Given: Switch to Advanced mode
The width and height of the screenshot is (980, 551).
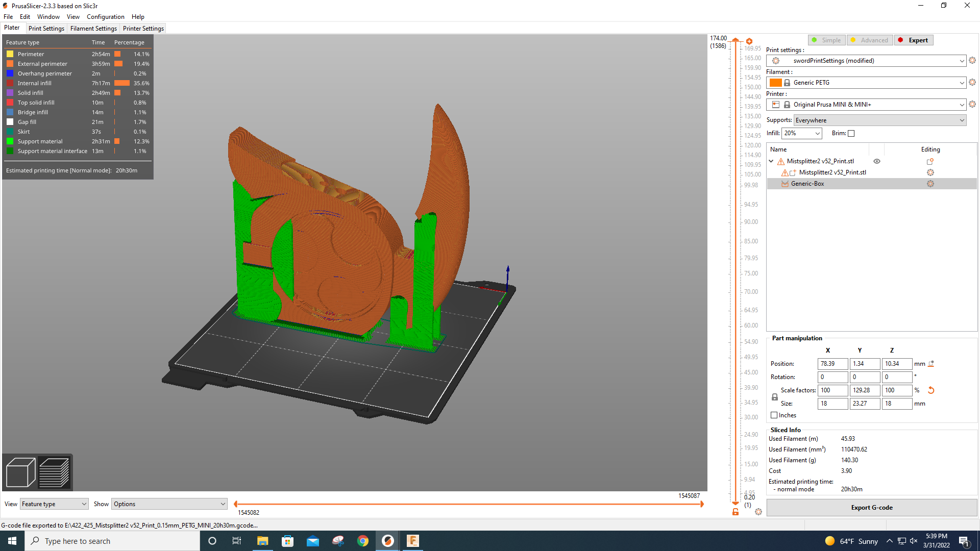Looking at the screenshot, I should pos(870,40).
